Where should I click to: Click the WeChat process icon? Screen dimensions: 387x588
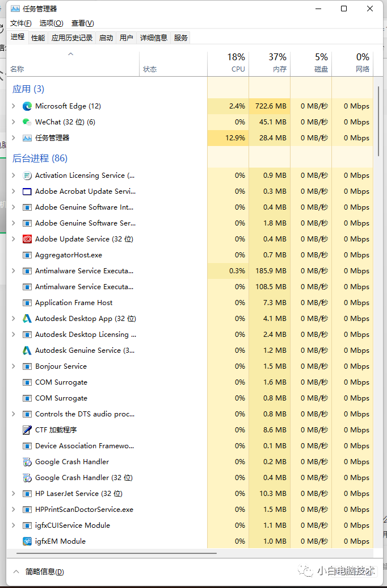(x=27, y=122)
